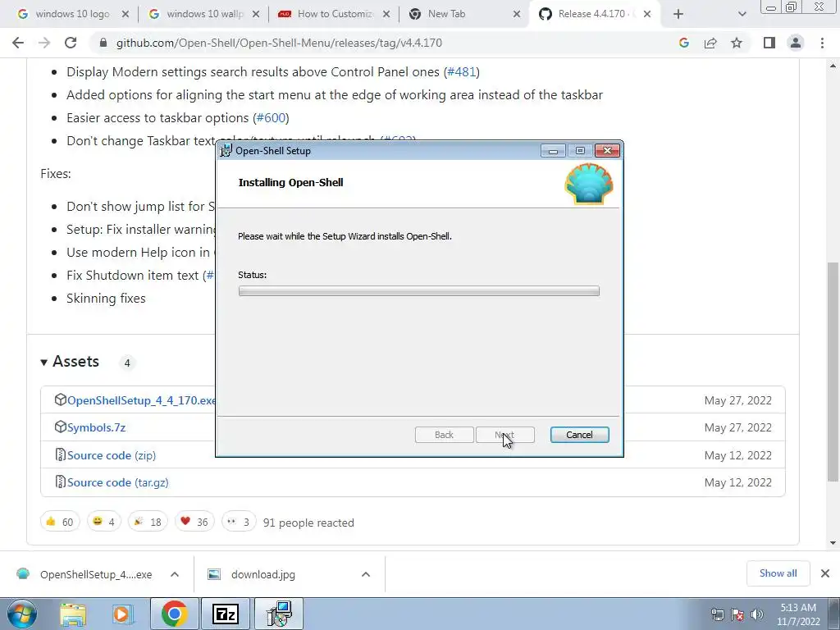The width and height of the screenshot is (840, 630).
Task: Click the installation status progress bar
Action: (x=419, y=291)
